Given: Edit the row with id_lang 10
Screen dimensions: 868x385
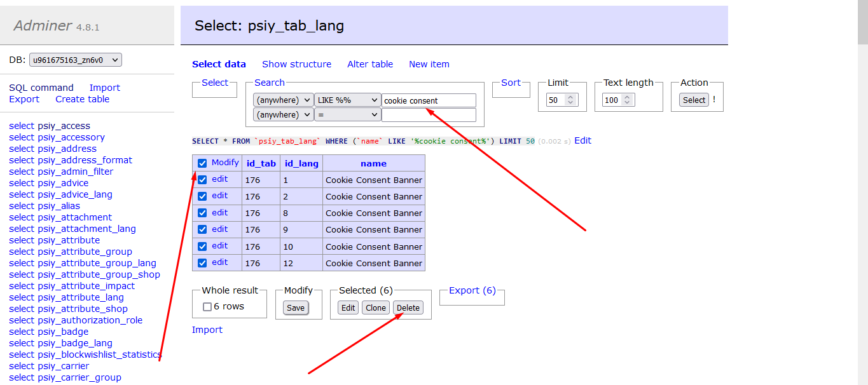Looking at the screenshot, I should [x=219, y=246].
